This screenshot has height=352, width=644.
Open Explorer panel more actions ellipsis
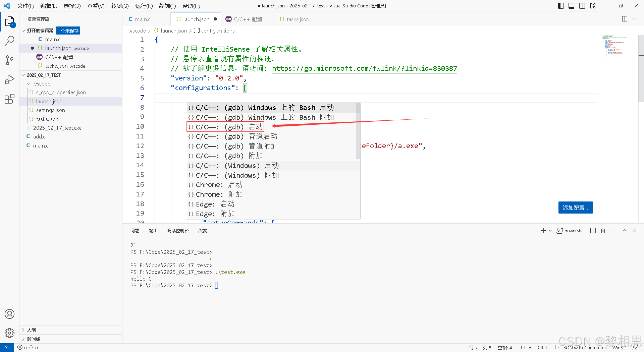coord(113,19)
